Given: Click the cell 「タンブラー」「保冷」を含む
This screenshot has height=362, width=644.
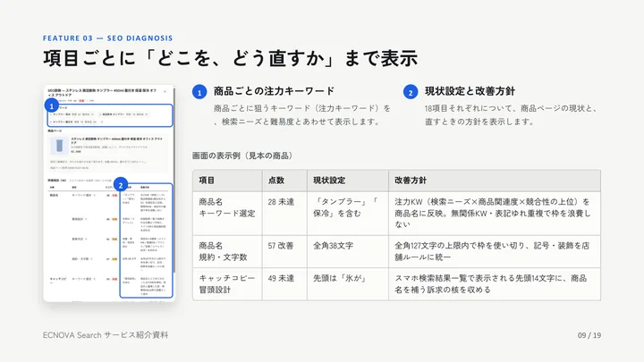Looking at the screenshot, I should [348, 214].
